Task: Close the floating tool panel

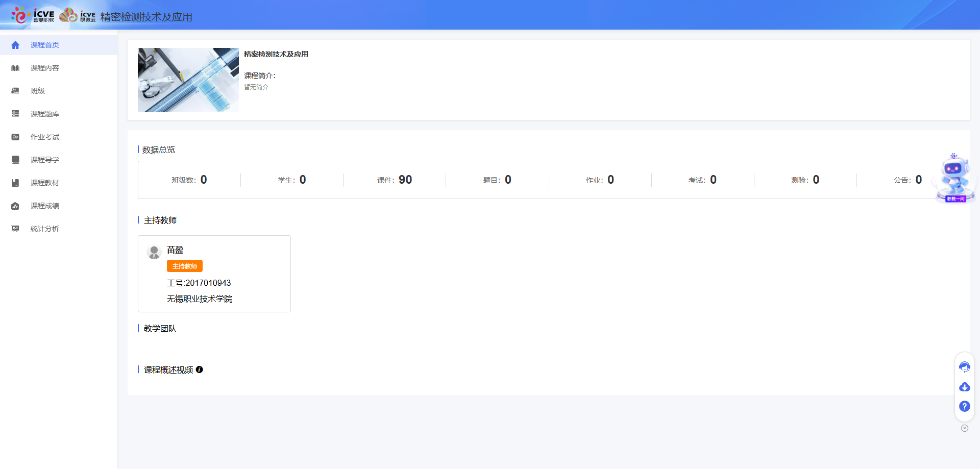Action: [x=964, y=428]
